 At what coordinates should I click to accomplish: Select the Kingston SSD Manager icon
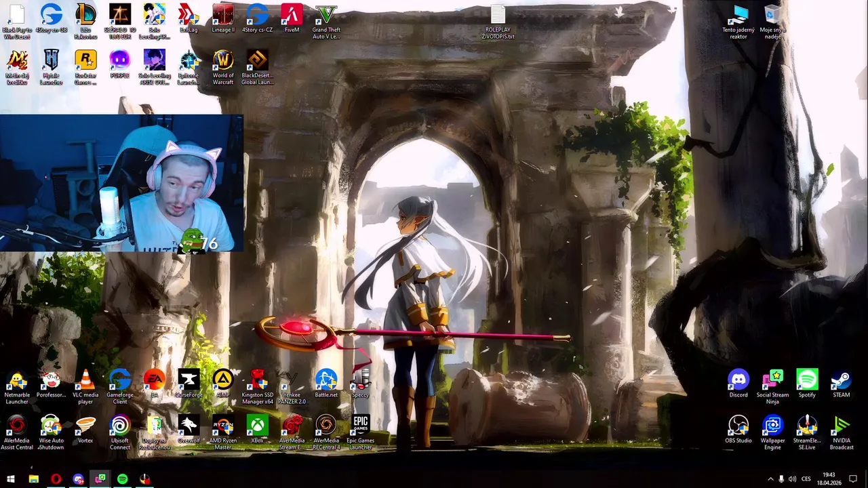(x=258, y=388)
